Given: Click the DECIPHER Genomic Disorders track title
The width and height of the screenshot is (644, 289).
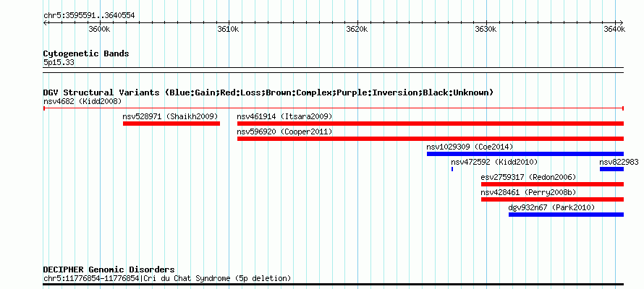Looking at the screenshot, I should (x=109, y=269).
